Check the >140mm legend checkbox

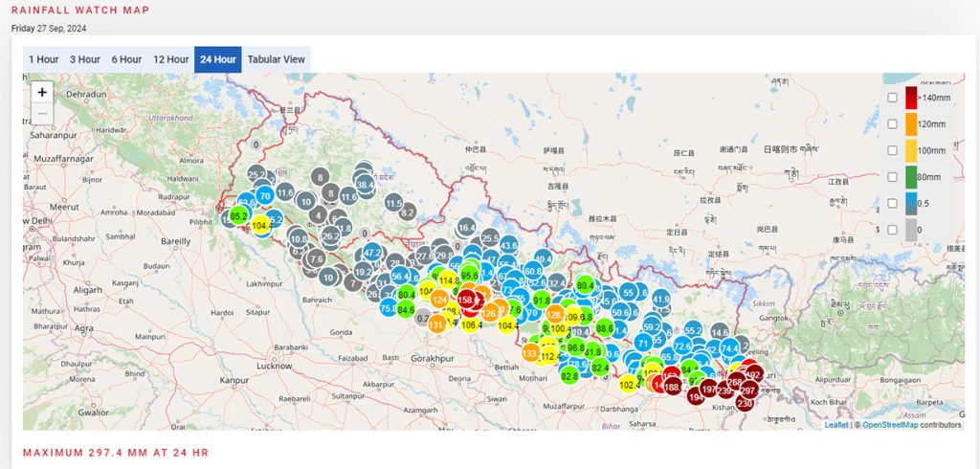coord(892,97)
